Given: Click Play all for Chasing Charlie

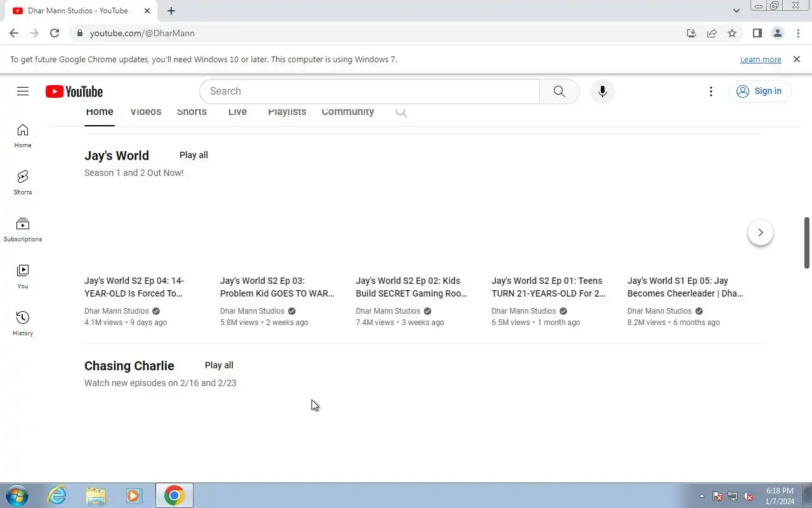Looking at the screenshot, I should pyautogui.click(x=219, y=365).
